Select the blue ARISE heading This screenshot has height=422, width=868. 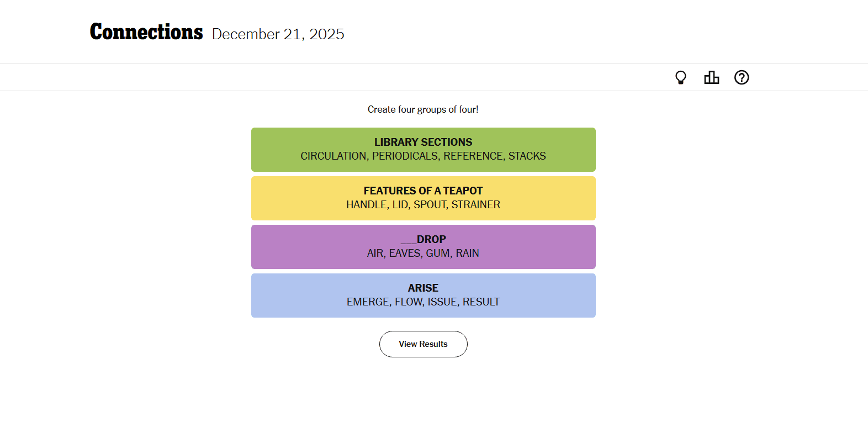(423, 288)
